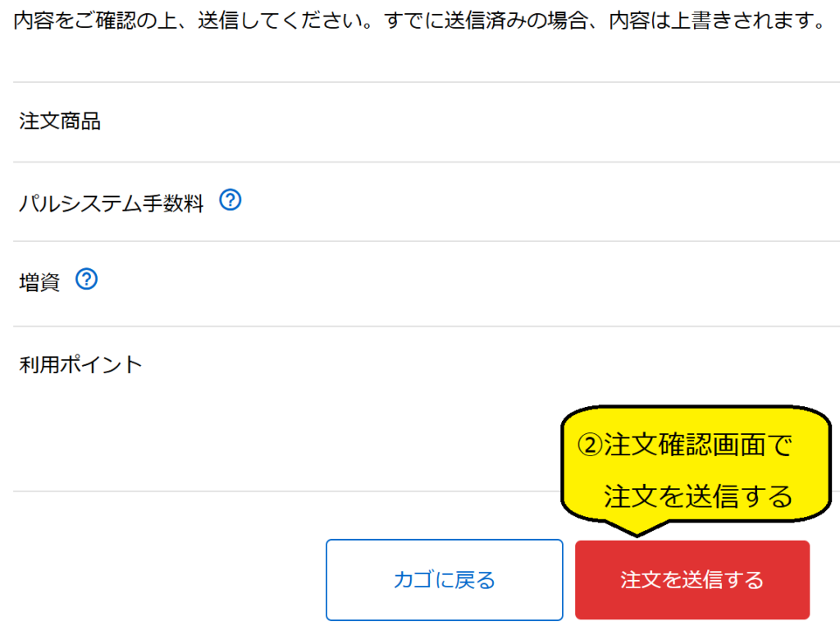The image size is (840, 635).
Task: Select the 注文商品 row label
Action: [60, 121]
